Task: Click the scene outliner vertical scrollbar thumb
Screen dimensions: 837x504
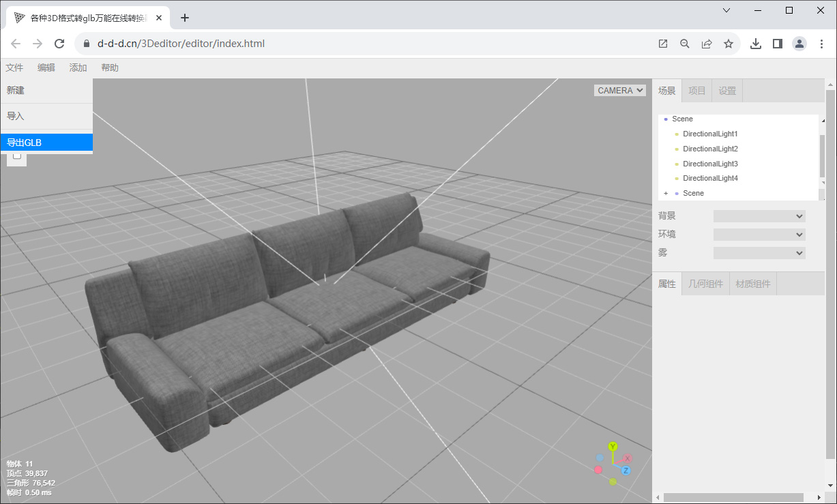Action: coord(822,155)
